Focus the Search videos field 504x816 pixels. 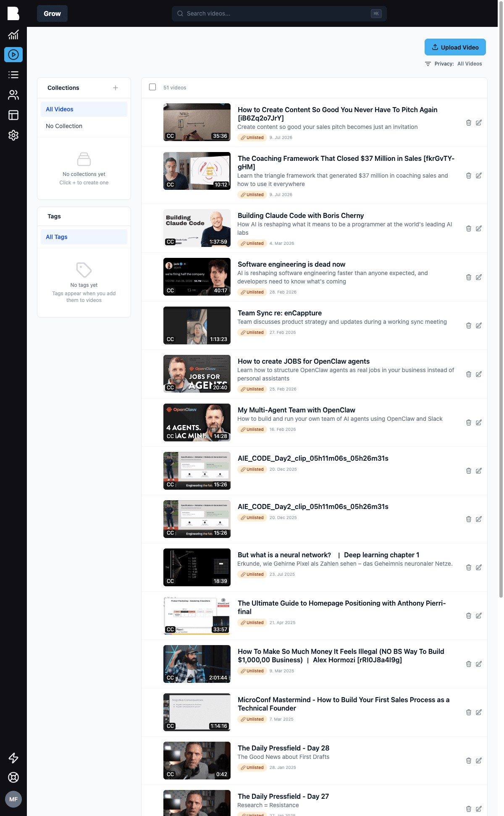(x=279, y=13)
